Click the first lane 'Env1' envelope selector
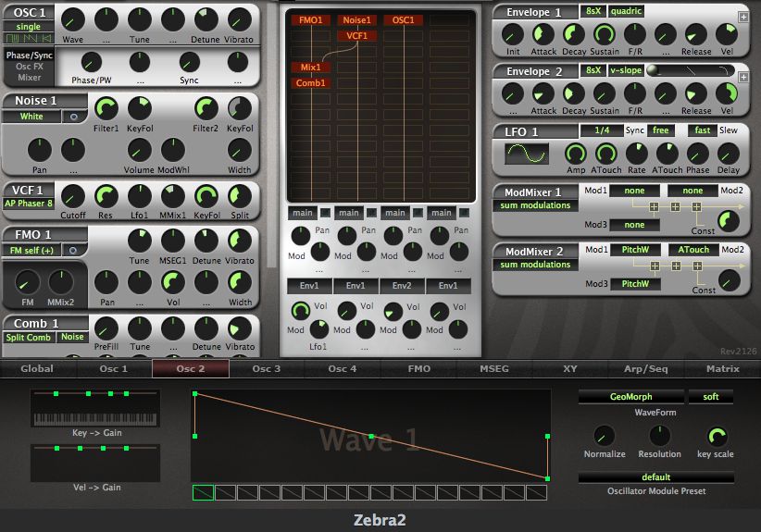The image size is (761, 532). point(309,286)
